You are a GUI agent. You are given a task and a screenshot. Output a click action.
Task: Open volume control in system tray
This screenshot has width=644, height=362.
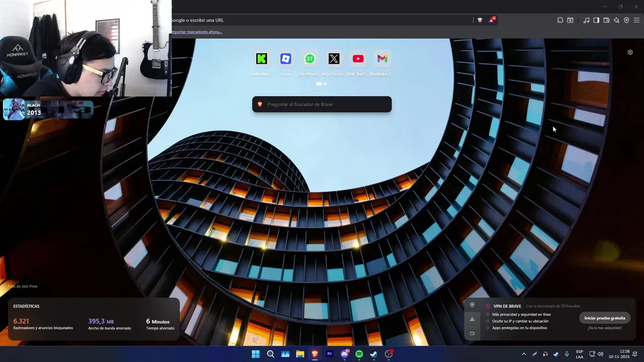tap(600, 354)
